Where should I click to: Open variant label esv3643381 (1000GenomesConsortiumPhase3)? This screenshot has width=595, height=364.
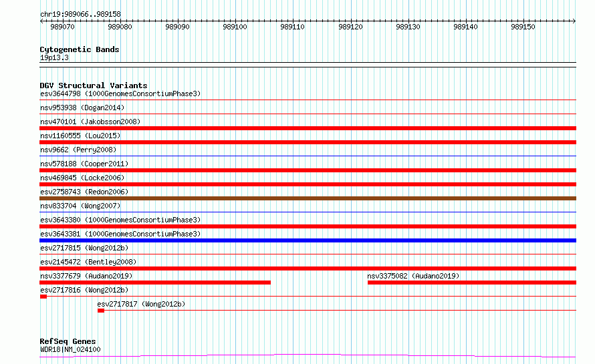120,234
